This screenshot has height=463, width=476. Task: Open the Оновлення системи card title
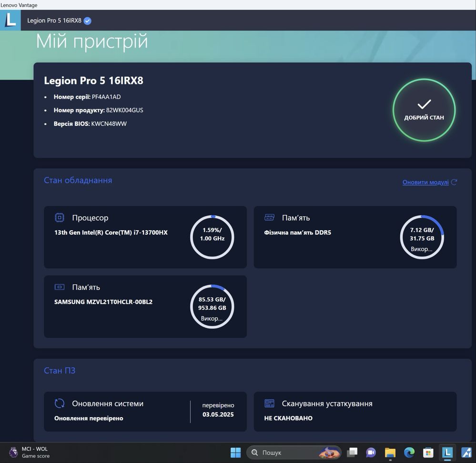pos(108,404)
